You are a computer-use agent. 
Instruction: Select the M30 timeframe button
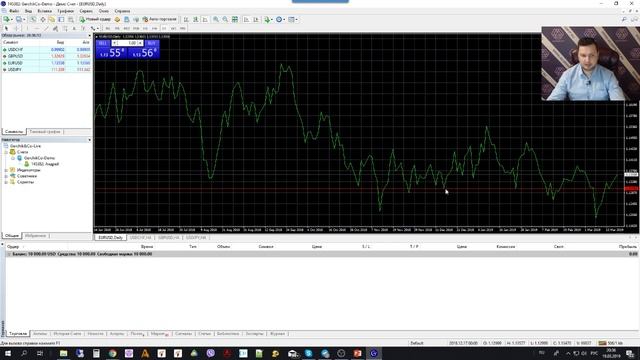pos(136,28)
